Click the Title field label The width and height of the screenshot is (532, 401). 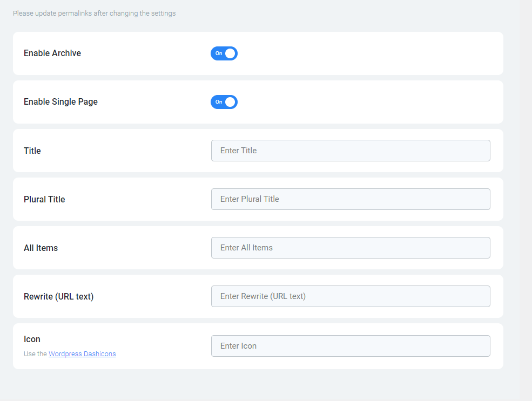tap(32, 151)
